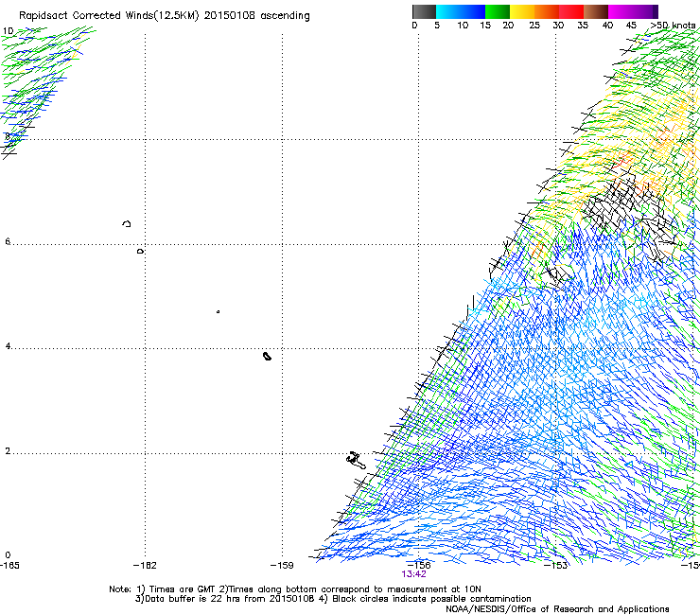Click the purple 13:42 time label

click(413, 574)
